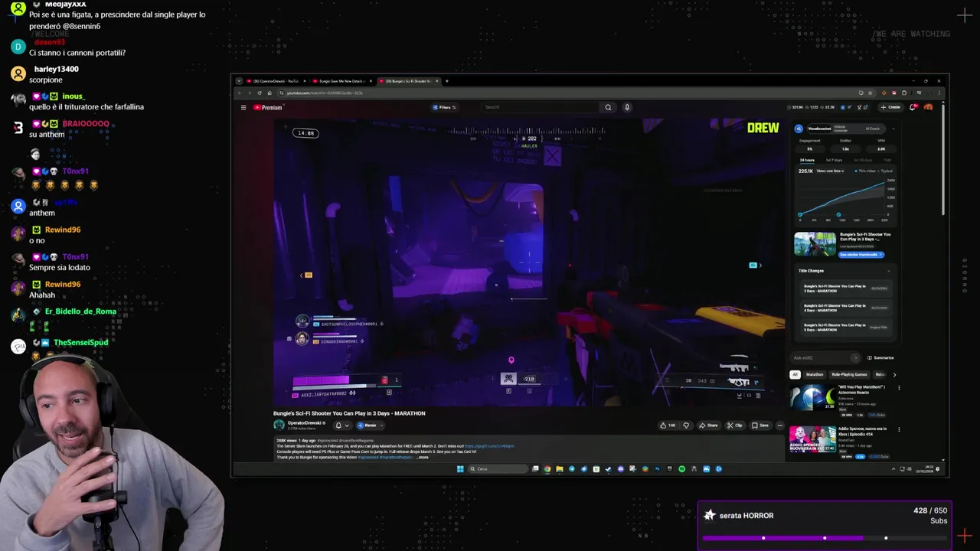Open 'Will You Play Marathon?' video thumbnail
This screenshot has height=551, width=980.
pos(812,398)
